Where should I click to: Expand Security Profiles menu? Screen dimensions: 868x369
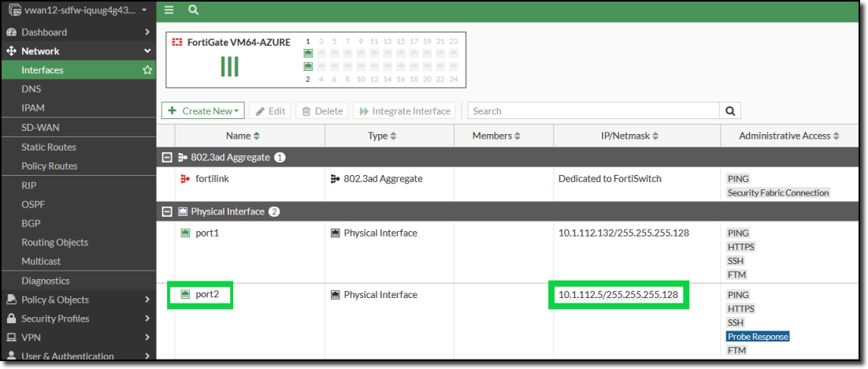[x=77, y=319]
